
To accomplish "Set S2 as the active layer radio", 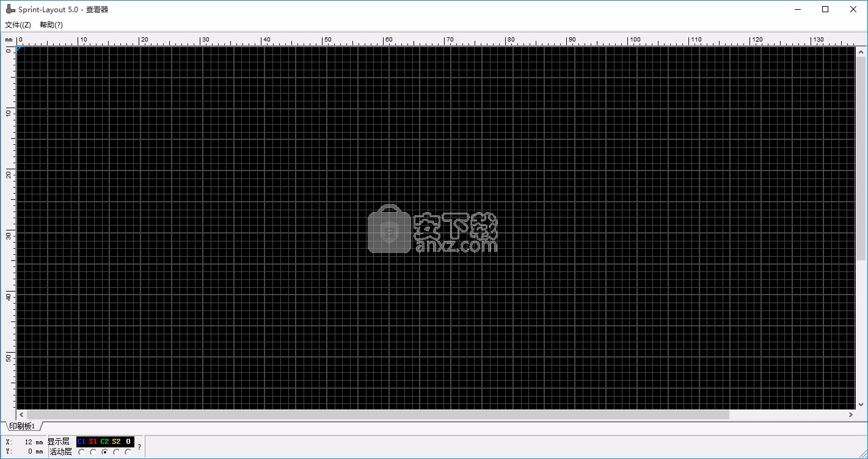I will [116, 452].
